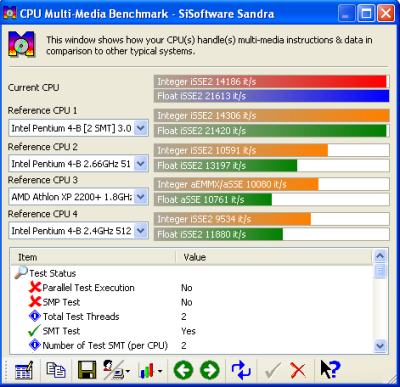Click Integer aEMMX/aSSE 10080 it/s bar
Viewport: 400px width, 387px height.
click(271, 184)
